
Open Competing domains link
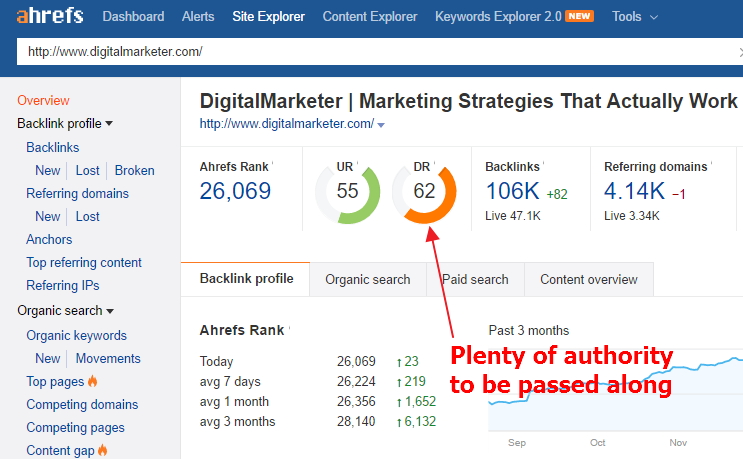(82, 405)
